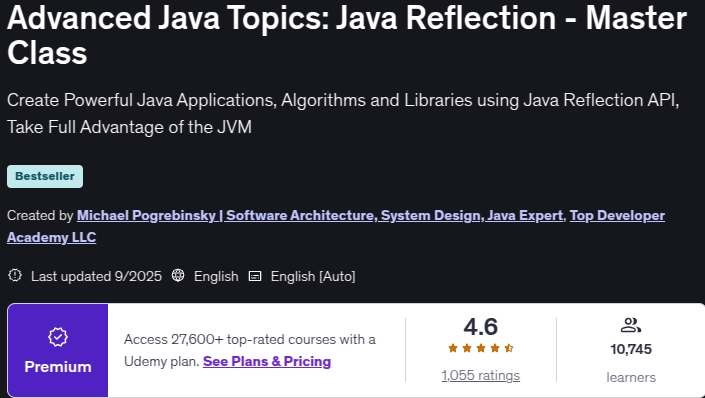
Task: Click the course title heading
Action: [x=347, y=35]
